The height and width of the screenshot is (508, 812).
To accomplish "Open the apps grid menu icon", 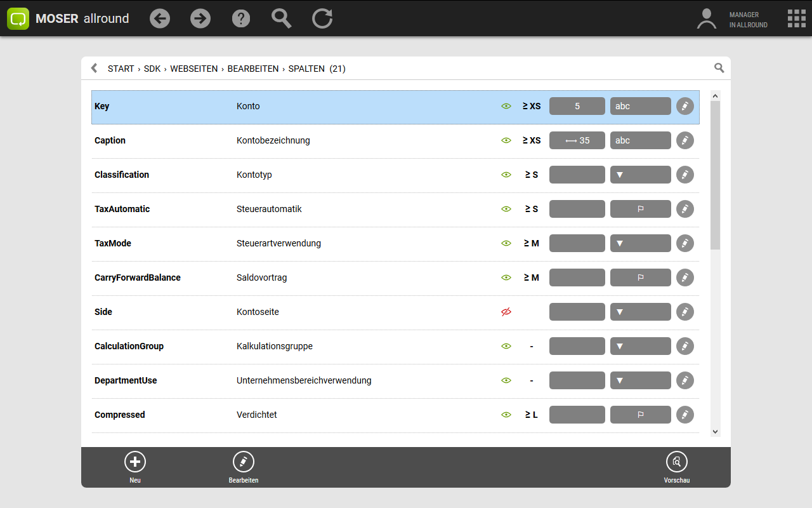I will (796, 18).
